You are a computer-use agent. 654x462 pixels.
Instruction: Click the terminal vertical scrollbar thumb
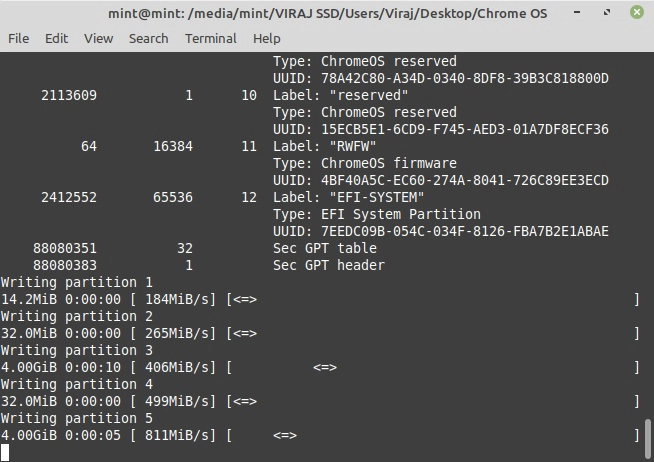(648, 435)
